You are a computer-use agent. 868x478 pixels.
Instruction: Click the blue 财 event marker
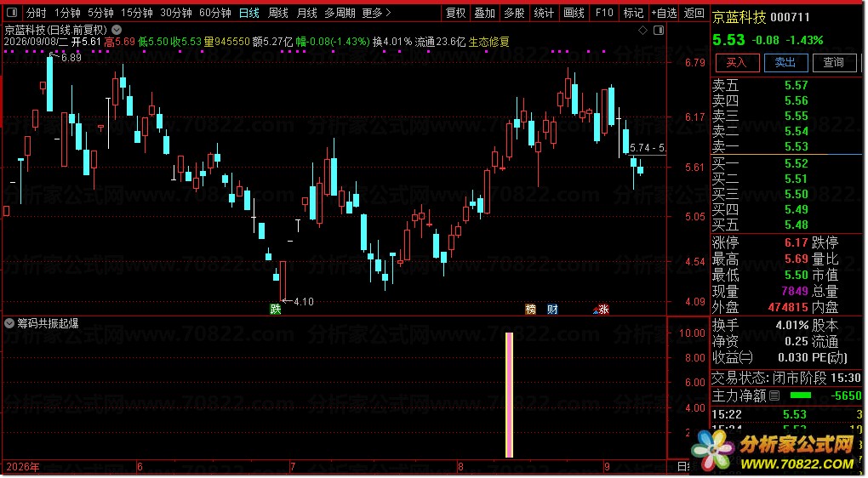pos(552,310)
